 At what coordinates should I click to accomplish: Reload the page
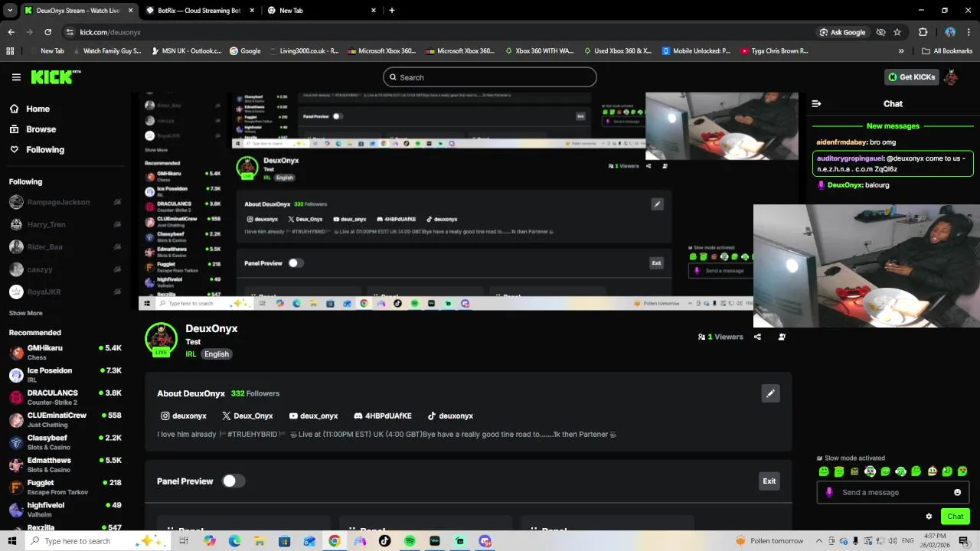47,32
